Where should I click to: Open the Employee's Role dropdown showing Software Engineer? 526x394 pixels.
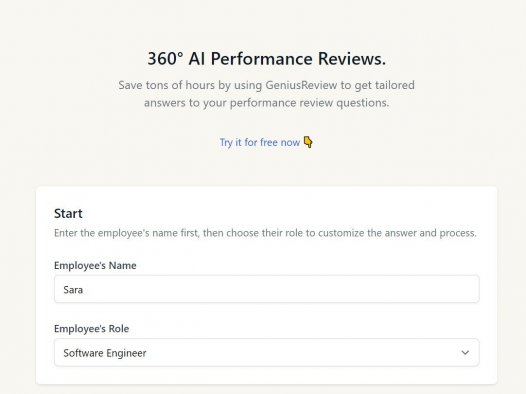pos(267,352)
